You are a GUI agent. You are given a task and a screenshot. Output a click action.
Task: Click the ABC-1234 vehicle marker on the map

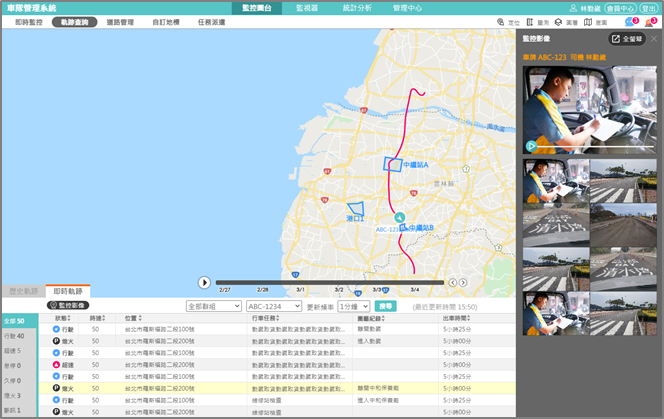[x=399, y=218]
